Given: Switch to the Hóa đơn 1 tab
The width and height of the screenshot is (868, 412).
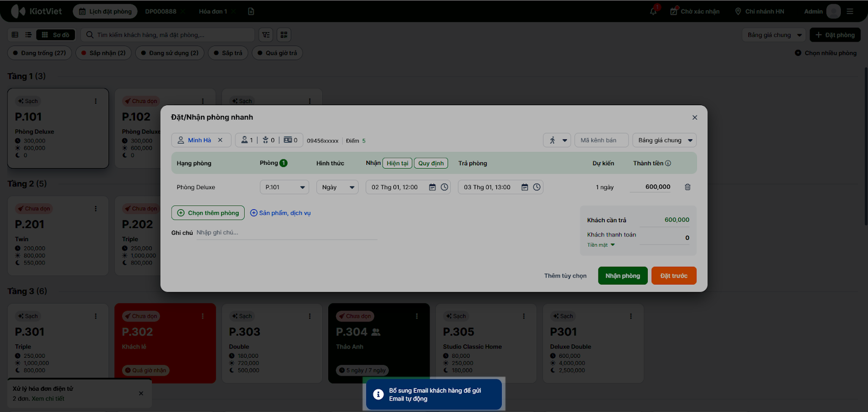Looking at the screenshot, I should pyautogui.click(x=213, y=11).
